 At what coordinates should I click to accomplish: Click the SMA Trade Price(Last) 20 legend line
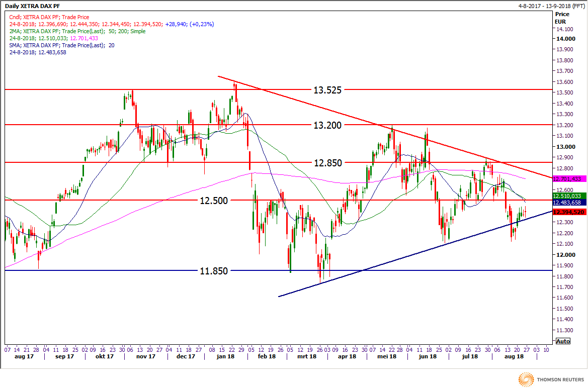[x=62, y=45]
